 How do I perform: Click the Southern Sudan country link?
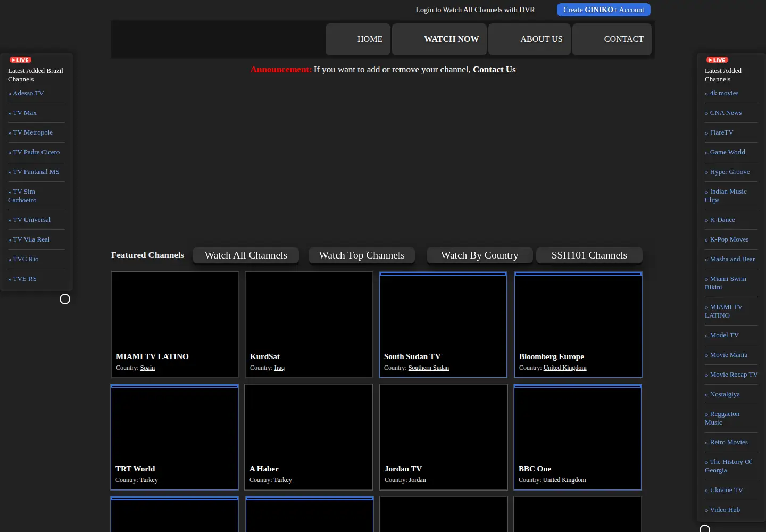[428, 368]
